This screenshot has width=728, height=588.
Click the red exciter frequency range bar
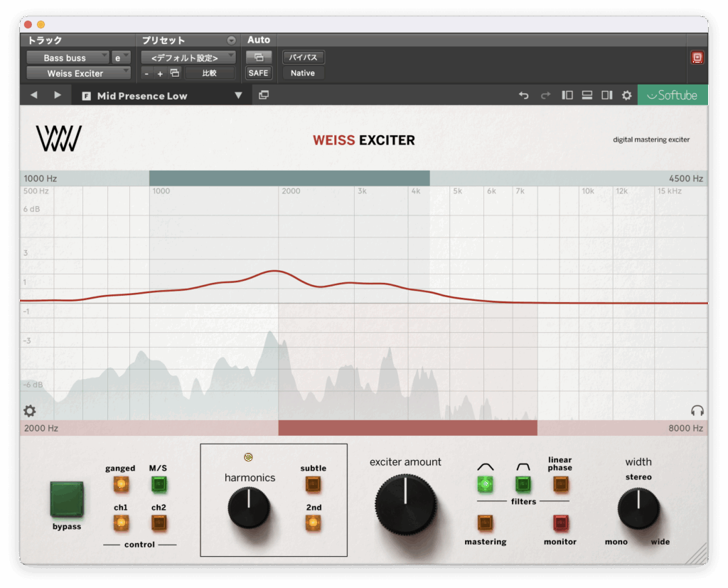[x=407, y=428]
